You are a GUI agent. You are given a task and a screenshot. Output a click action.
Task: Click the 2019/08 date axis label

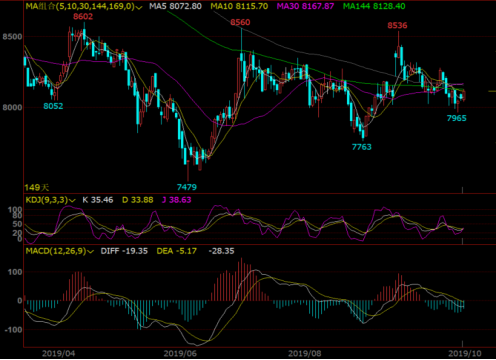(x=305, y=354)
